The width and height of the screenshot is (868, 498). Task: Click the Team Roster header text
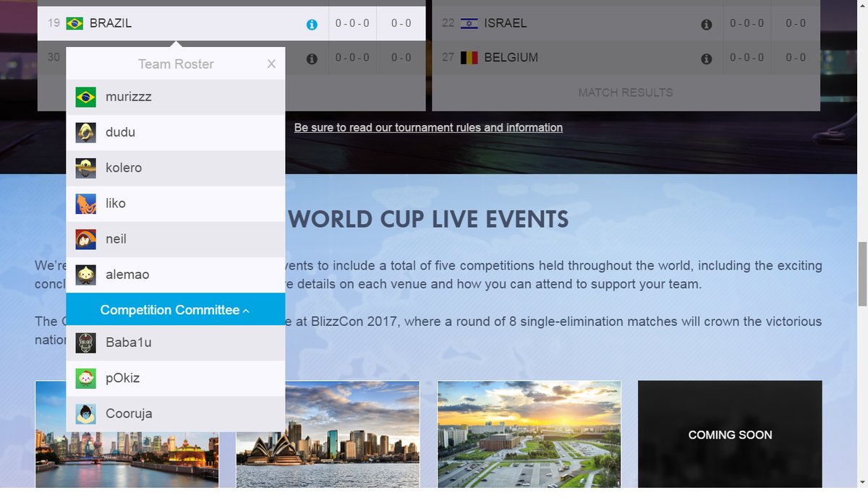coord(176,64)
